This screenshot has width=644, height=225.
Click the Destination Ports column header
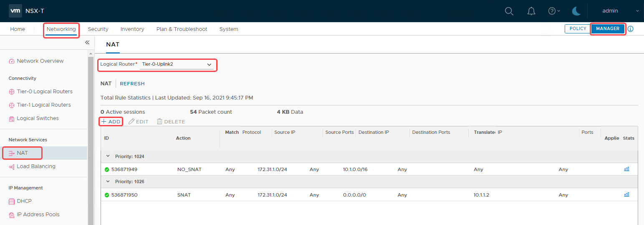(431, 132)
